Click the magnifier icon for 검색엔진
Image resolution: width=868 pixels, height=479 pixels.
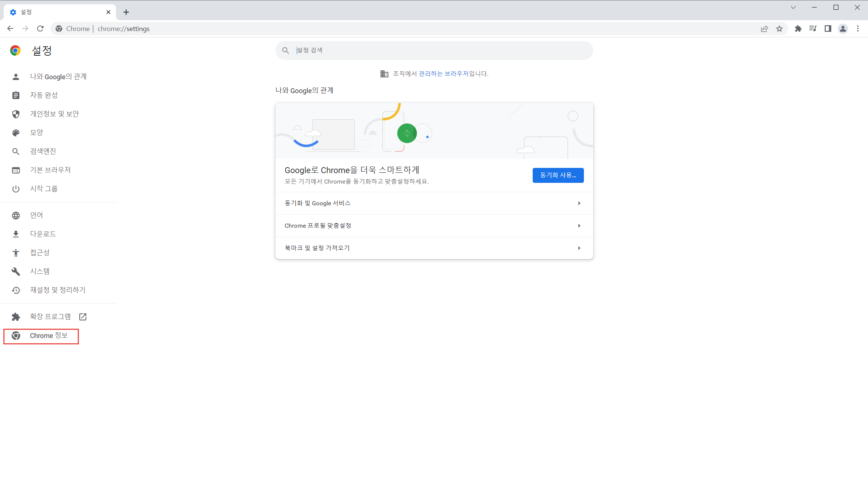tap(16, 151)
